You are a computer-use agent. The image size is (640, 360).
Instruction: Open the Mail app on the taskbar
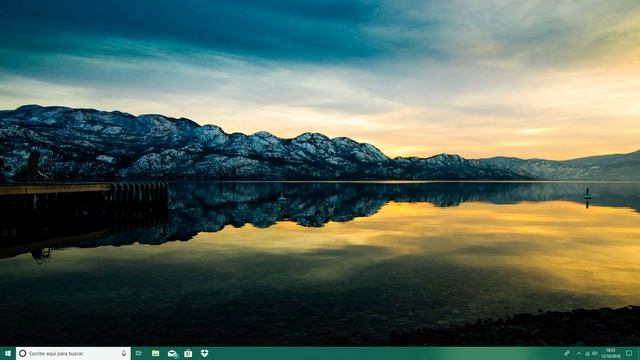[x=172, y=354]
